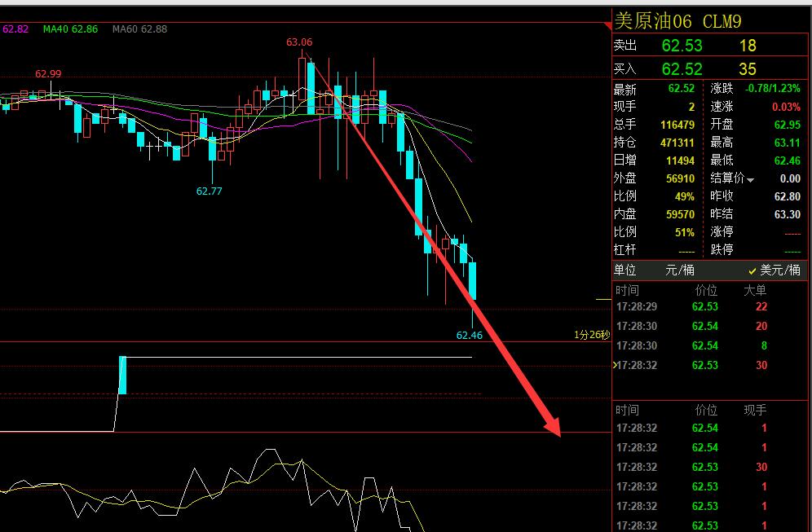812x532 pixels.
Task: Click the 买入 bid price 62.52
Action: coord(682,69)
